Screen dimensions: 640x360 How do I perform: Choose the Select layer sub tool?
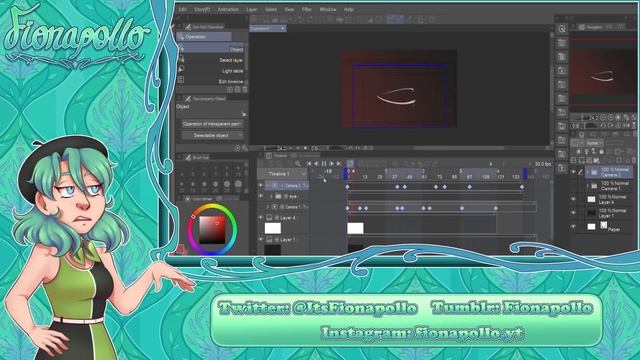211,60
